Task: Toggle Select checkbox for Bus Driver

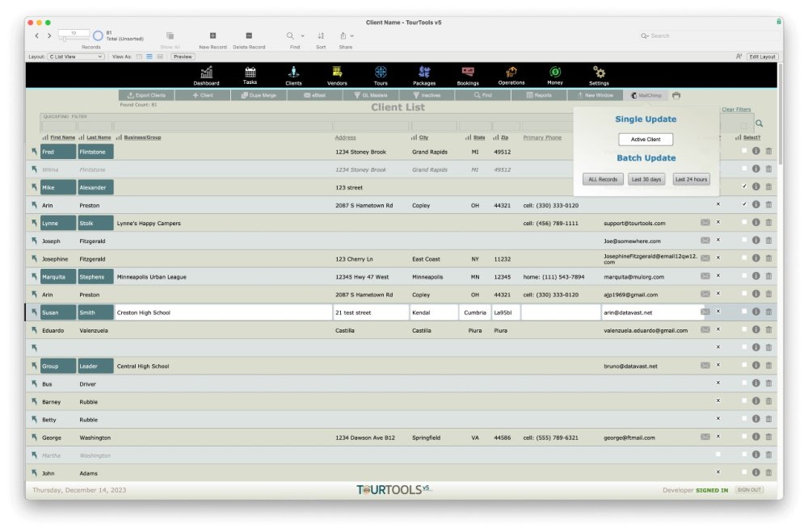Action: pos(744,383)
